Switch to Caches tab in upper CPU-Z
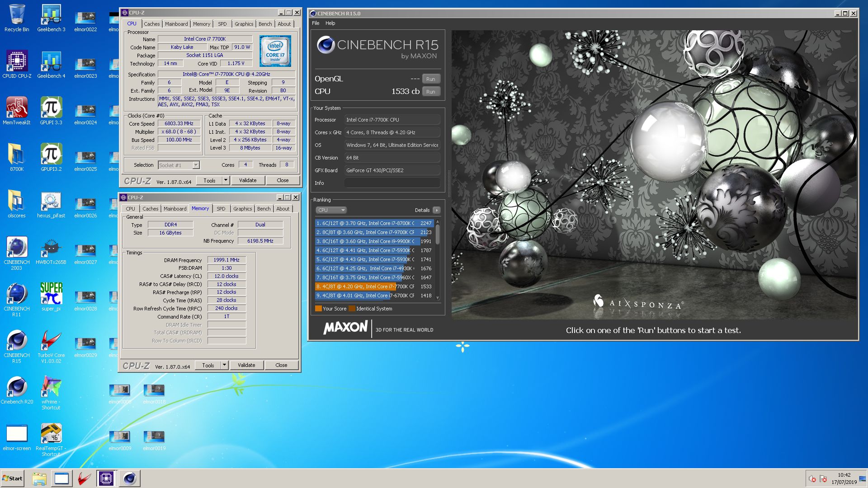The image size is (868, 488). (151, 24)
